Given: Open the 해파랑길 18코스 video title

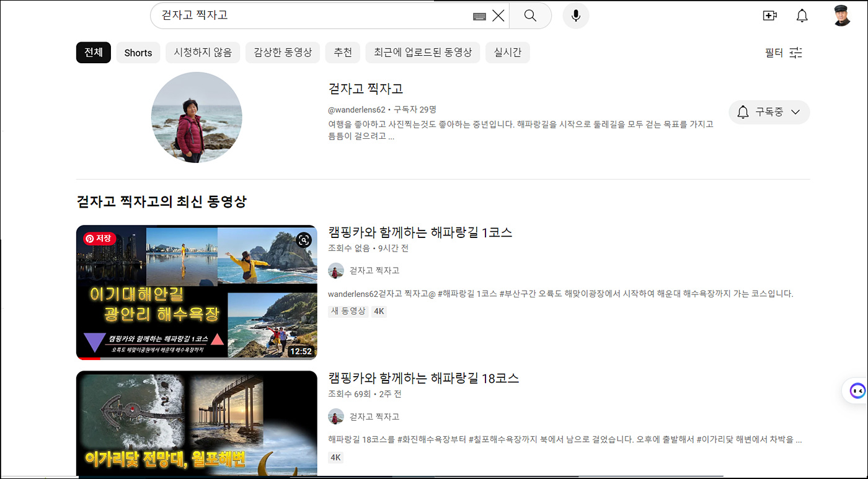Looking at the screenshot, I should tap(423, 378).
